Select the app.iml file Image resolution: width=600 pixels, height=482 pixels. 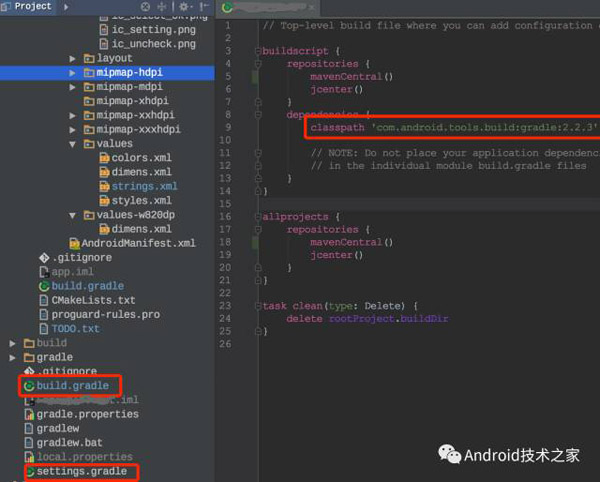coord(72,272)
